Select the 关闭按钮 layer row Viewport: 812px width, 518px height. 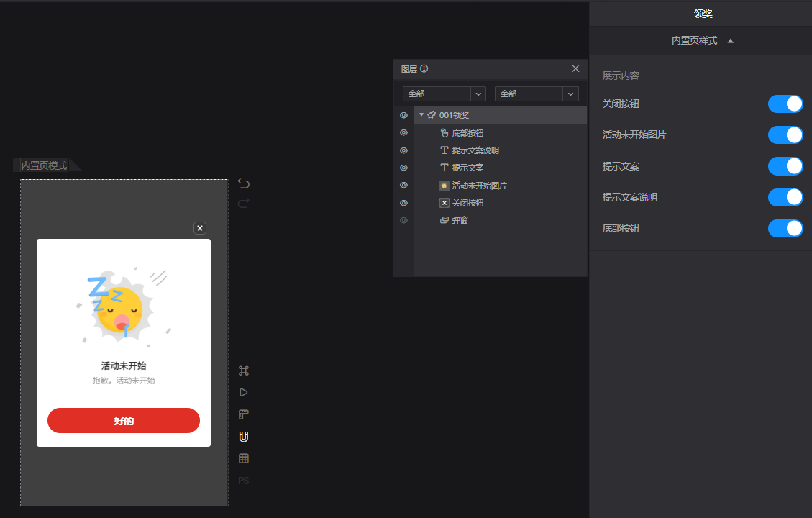coord(501,203)
